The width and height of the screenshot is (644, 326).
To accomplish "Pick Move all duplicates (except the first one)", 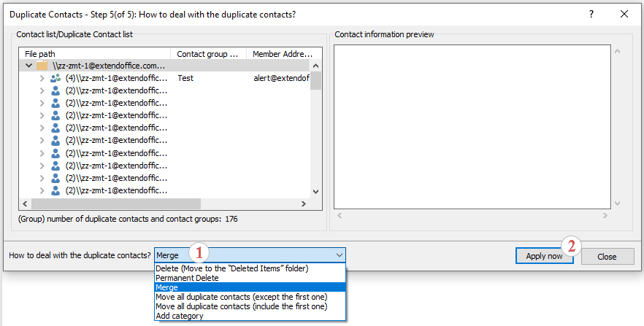I will click(x=241, y=297).
